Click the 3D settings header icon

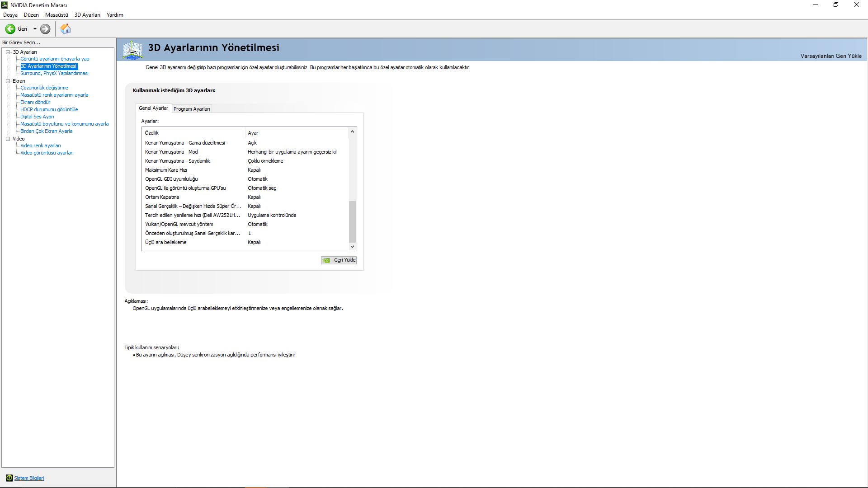132,50
